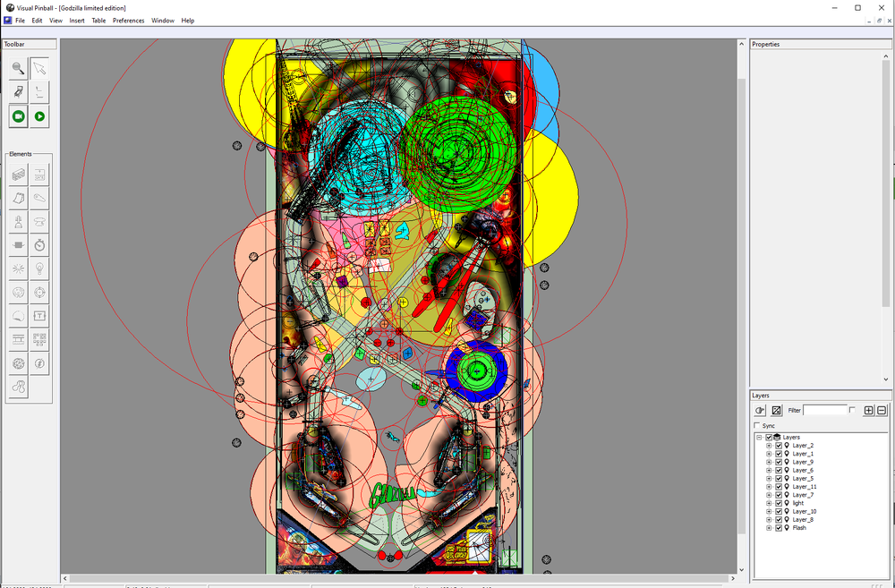Viewport: 895px width, 588px height.
Task: Open the Edit menu
Action: pos(37,21)
